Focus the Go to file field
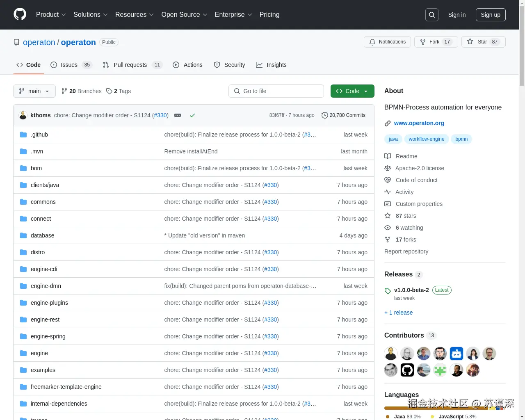 [276, 91]
